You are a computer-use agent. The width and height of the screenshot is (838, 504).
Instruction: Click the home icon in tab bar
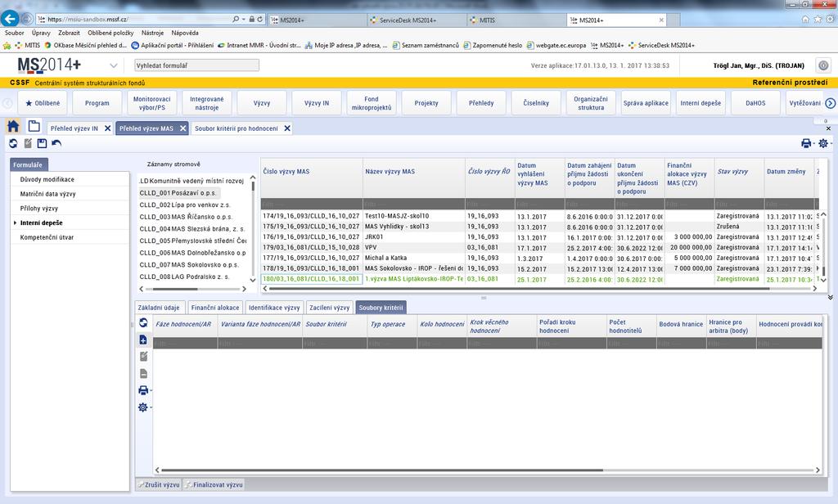click(x=13, y=127)
